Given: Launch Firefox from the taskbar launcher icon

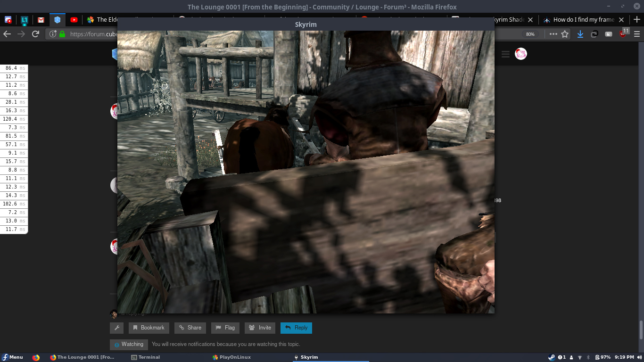Looking at the screenshot, I should [36, 357].
